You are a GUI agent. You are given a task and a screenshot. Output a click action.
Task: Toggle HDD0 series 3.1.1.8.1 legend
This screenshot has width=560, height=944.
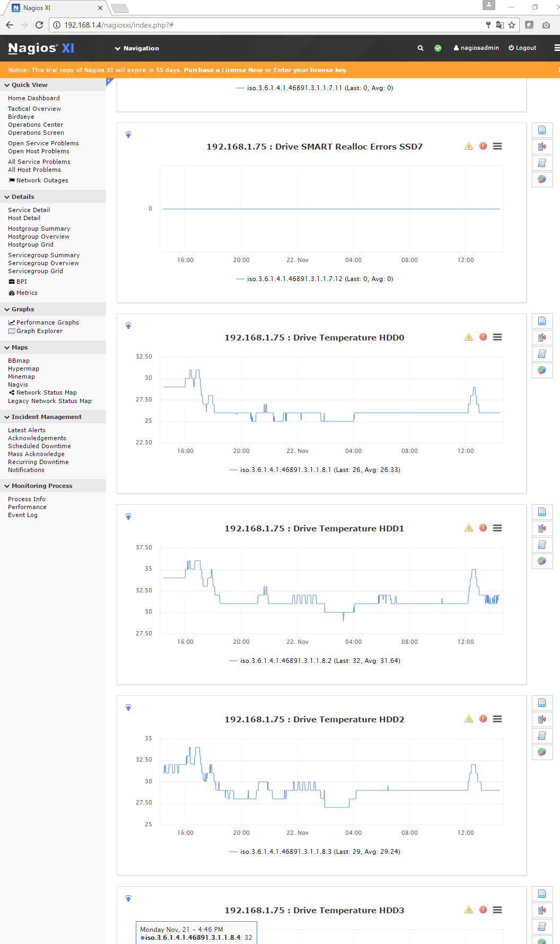pos(314,470)
